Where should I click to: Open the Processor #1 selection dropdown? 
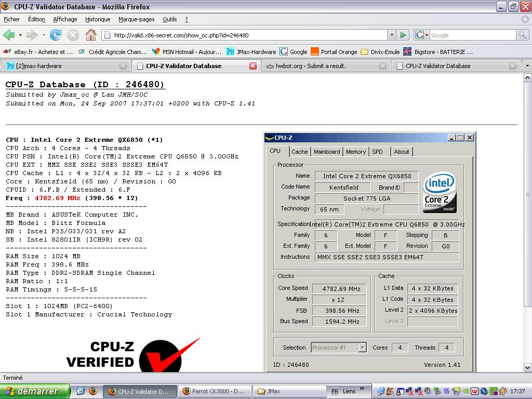pos(363,348)
